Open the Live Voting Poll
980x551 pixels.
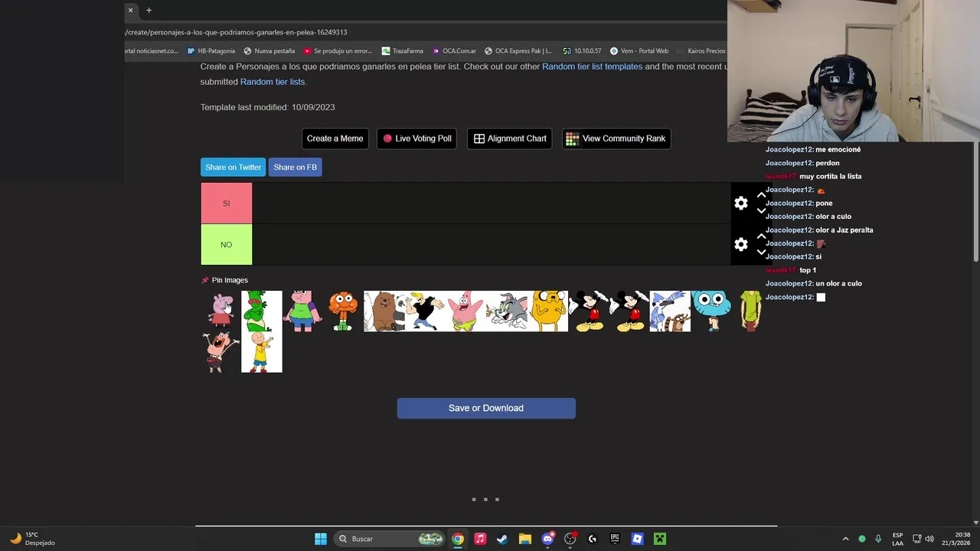[416, 139]
